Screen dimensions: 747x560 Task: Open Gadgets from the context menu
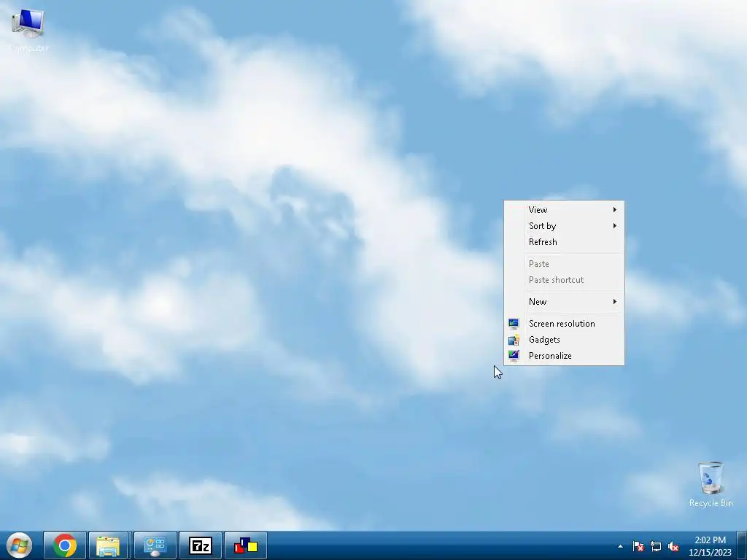pyautogui.click(x=564, y=340)
